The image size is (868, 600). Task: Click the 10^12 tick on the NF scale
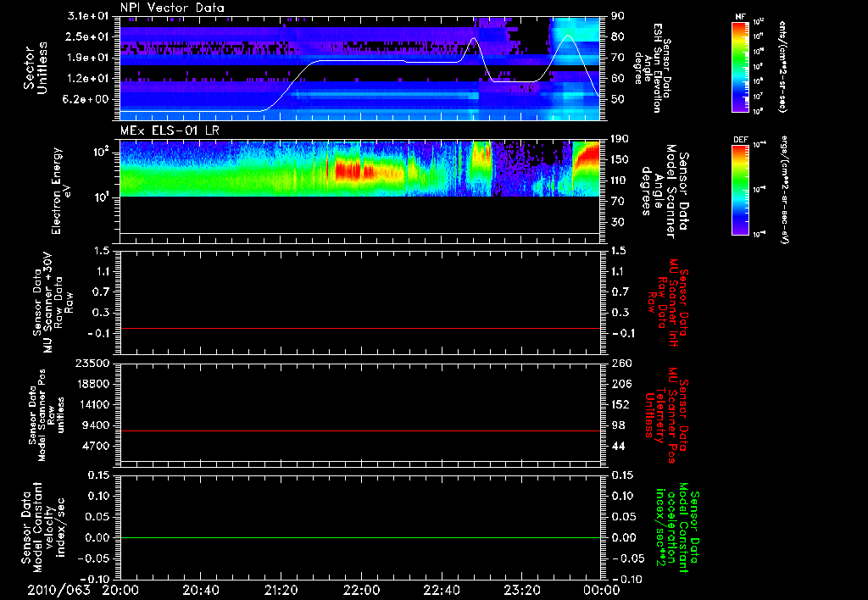[759, 21]
